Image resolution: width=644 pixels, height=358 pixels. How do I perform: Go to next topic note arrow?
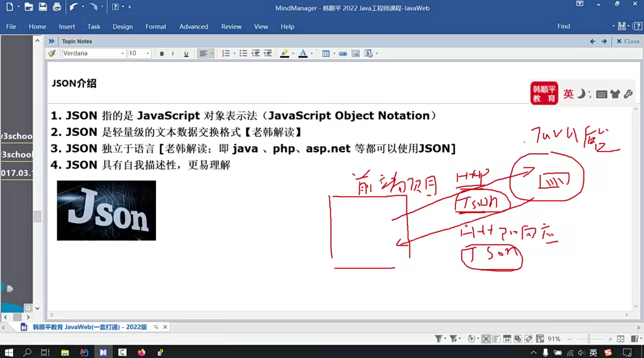pos(604,41)
